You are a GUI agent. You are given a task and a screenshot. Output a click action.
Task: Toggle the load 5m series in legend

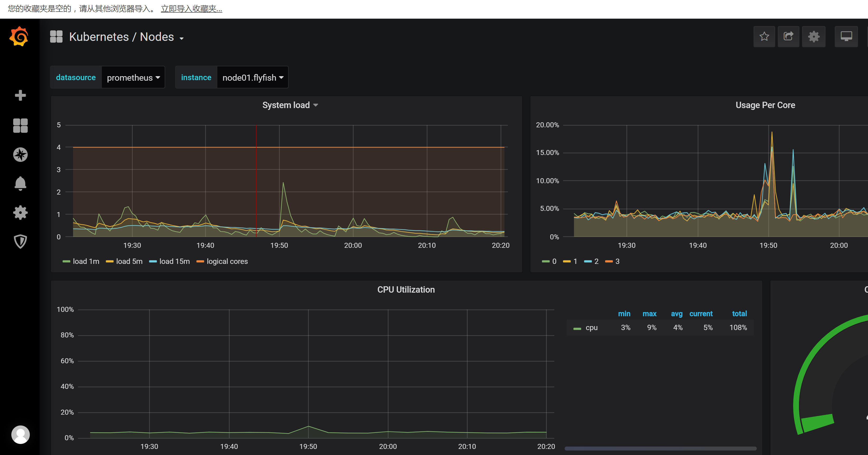tap(129, 261)
